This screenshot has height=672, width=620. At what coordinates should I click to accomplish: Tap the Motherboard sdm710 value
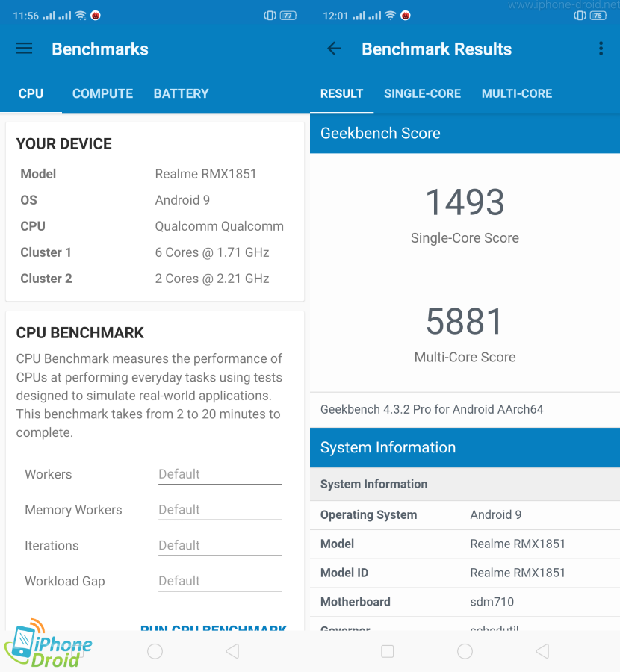(492, 602)
